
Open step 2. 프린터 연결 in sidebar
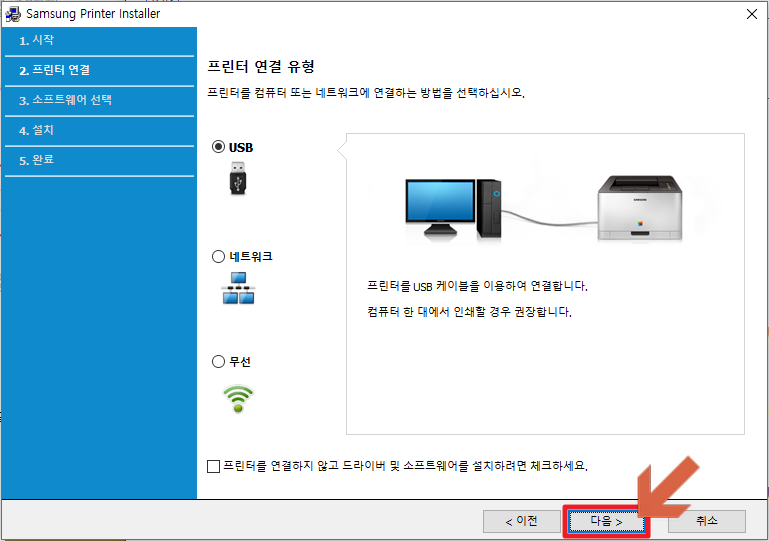[x=100, y=71]
